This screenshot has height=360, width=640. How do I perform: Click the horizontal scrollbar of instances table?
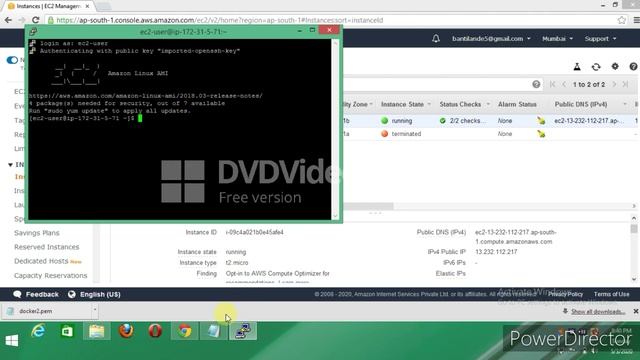pyautogui.click(x=369, y=206)
